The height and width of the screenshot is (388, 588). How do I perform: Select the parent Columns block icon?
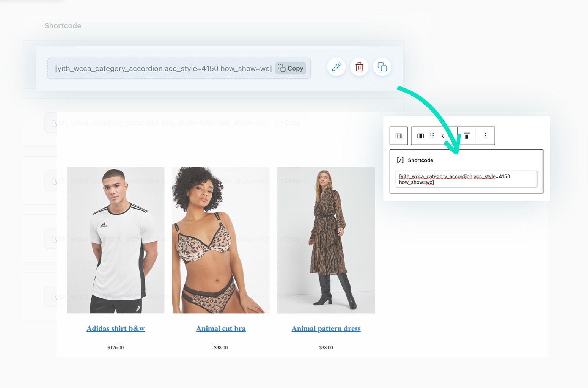coord(399,136)
